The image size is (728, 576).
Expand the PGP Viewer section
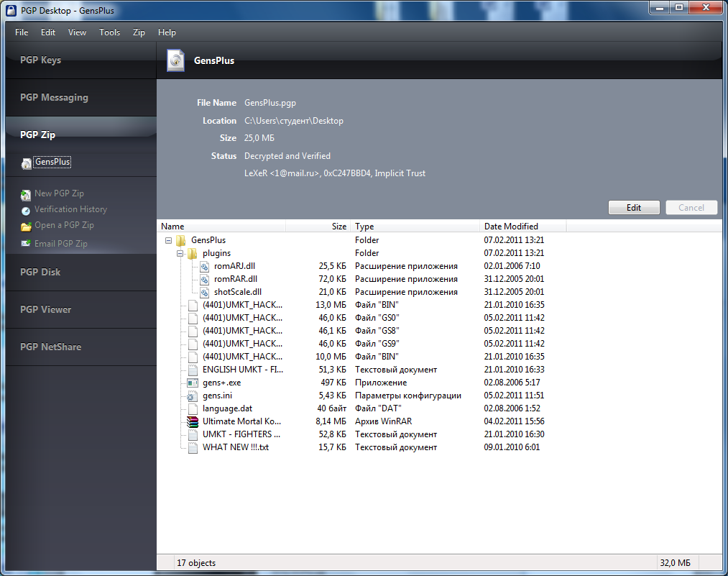(x=80, y=309)
